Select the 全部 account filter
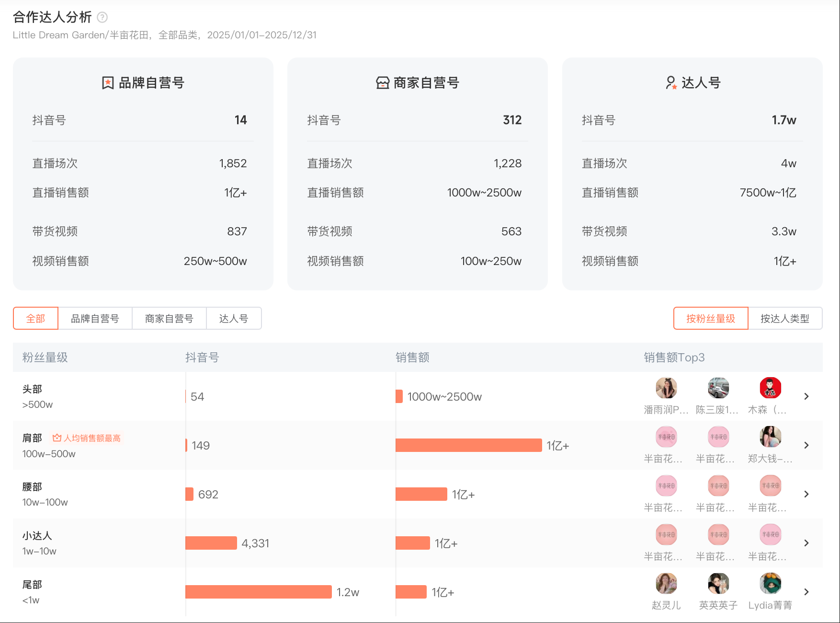This screenshot has height=623, width=840. coord(35,318)
